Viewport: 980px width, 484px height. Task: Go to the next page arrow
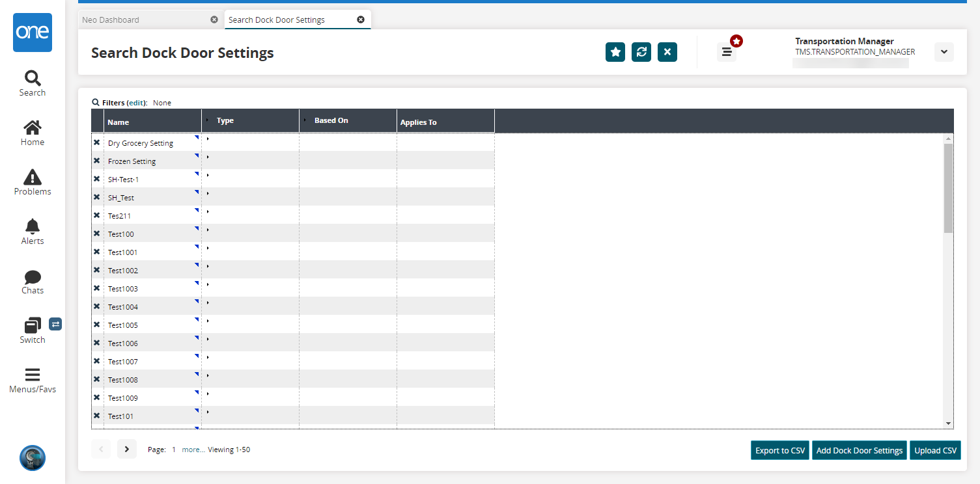pyautogui.click(x=127, y=449)
